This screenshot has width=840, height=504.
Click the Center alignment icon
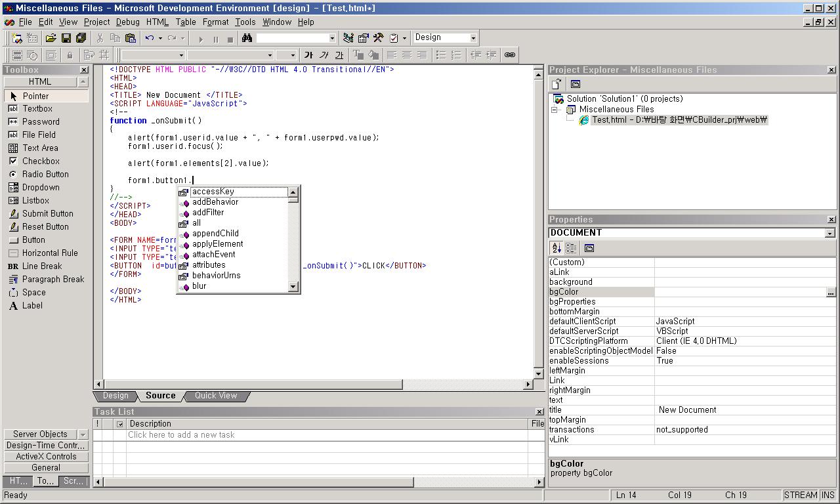pyautogui.click(x=407, y=55)
